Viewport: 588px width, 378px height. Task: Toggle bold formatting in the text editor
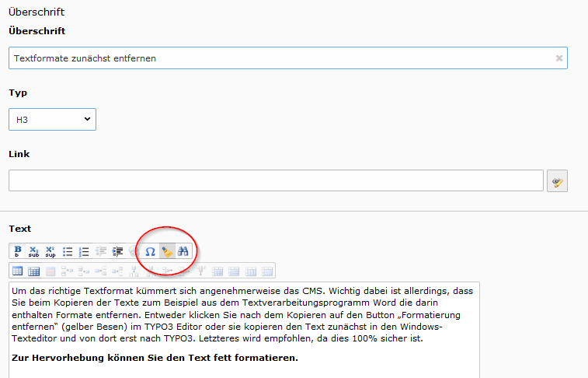[17, 251]
